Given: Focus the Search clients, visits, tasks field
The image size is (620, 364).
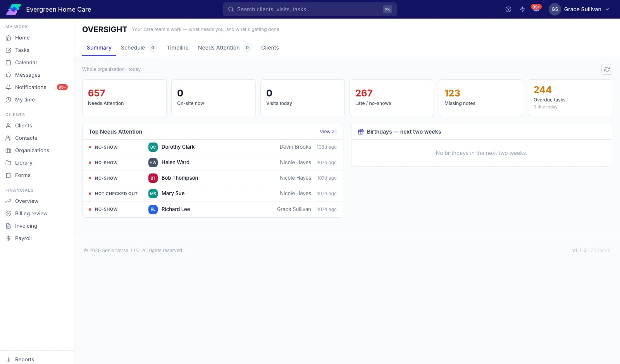Looking at the screenshot, I should click(310, 9).
